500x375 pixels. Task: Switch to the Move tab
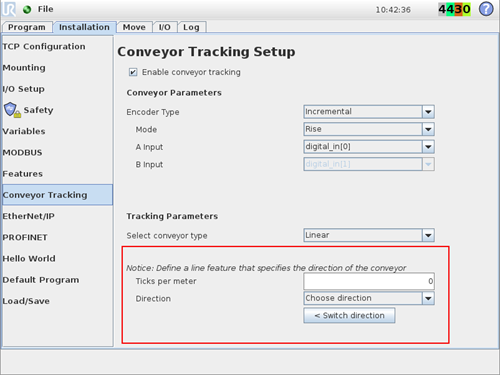pyautogui.click(x=134, y=27)
